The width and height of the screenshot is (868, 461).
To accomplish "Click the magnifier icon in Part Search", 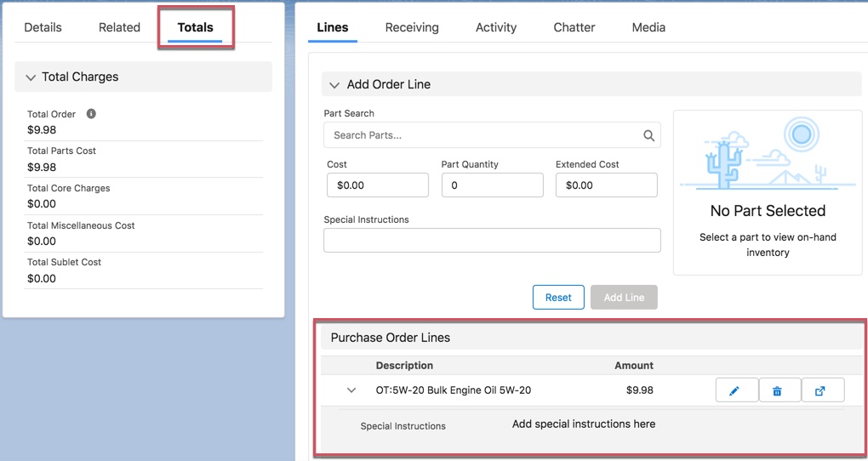I will 648,135.
